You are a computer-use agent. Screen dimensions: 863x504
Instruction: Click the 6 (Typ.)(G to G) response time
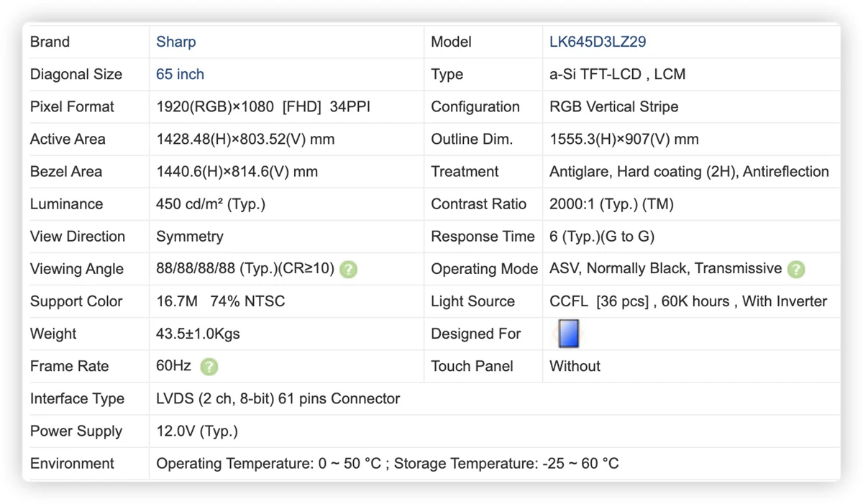602,236
